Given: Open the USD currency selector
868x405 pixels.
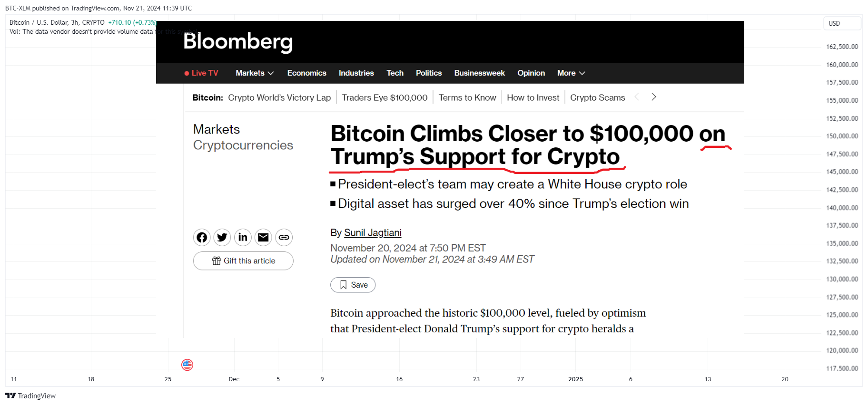Looking at the screenshot, I should tap(842, 23).
